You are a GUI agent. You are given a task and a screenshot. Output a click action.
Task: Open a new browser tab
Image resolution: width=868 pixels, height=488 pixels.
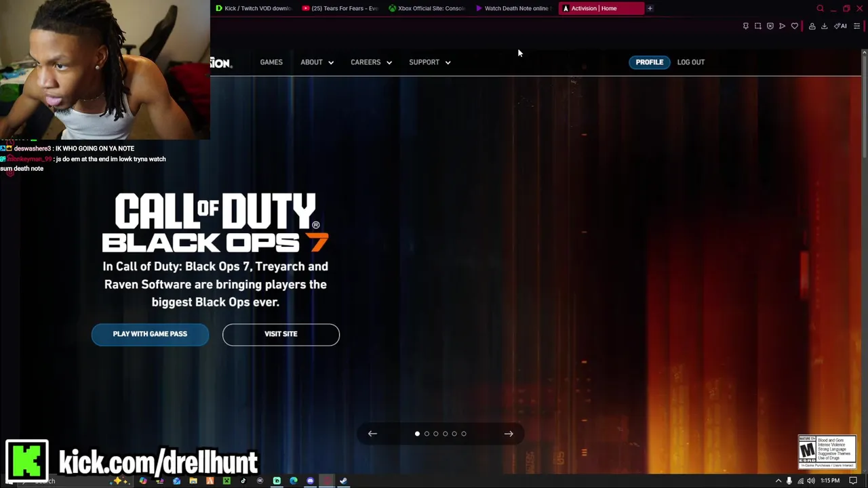pos(650,8)
